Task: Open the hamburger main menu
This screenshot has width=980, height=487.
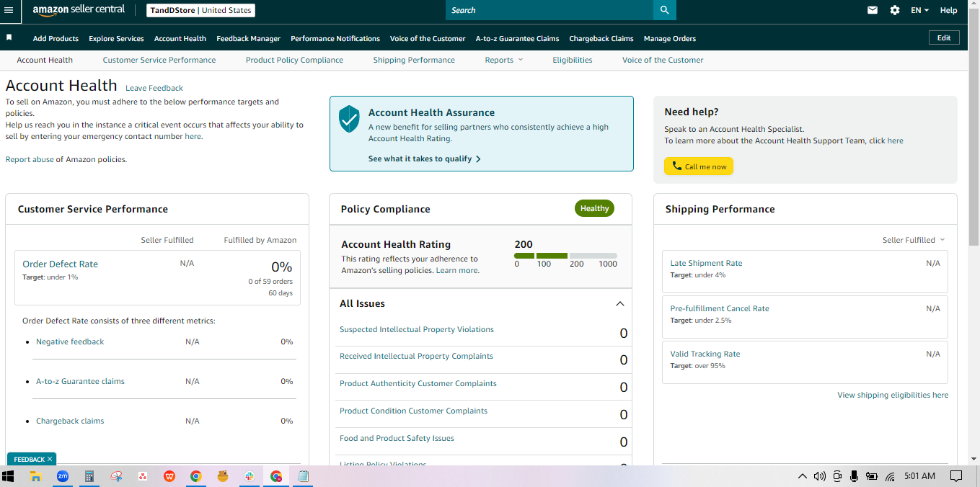Action: [9, 10]
